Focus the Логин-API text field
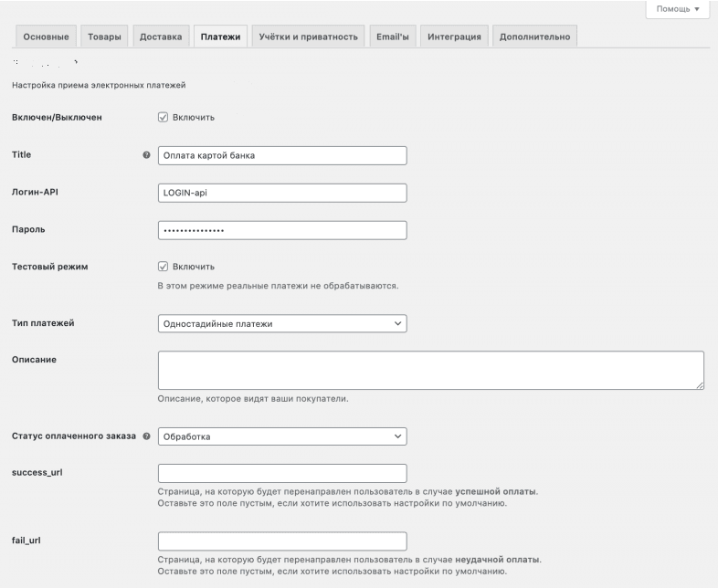Image resolution: width=718 pixels, height=588 pixels. pyautogui.click(x=282, y=193)
